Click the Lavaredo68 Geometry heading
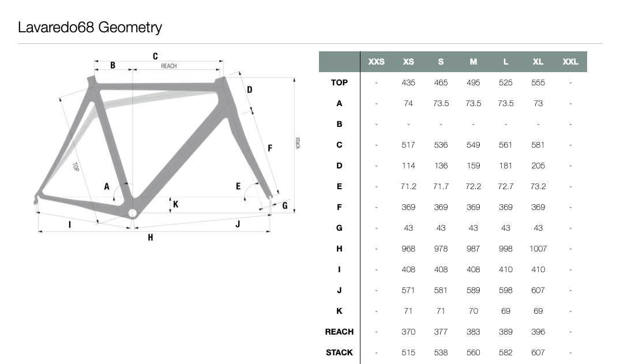This screenshot has height=364, width=620. (x=90, y=27)
